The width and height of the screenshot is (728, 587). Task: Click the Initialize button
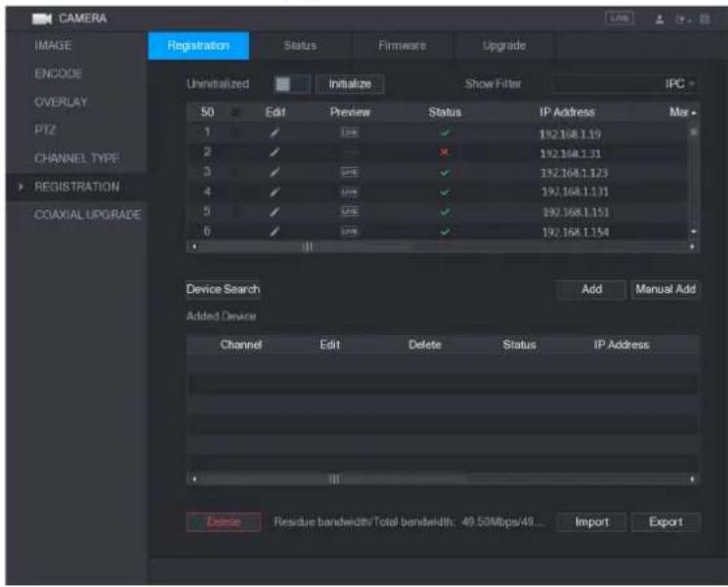click(x=350, y=84)
